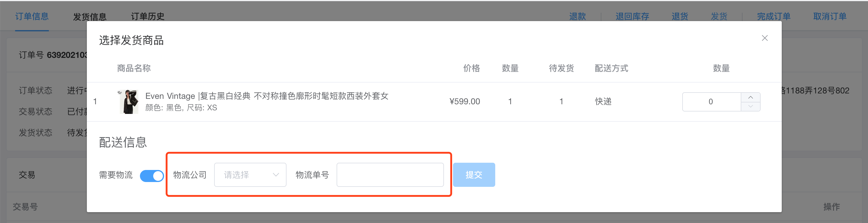This screenshot has width=868, height=223.
Task: Click the 退回库存 link
Action: (632, 16)
